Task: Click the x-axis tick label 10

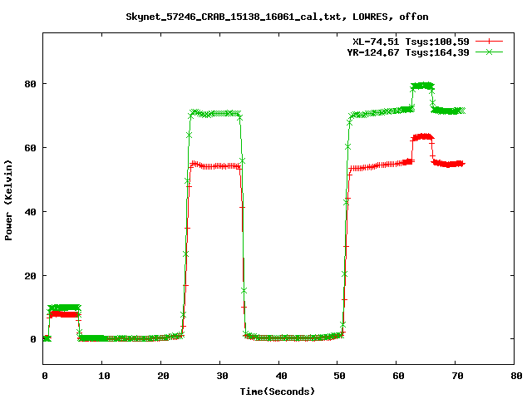Action: (x=104, y=376)
